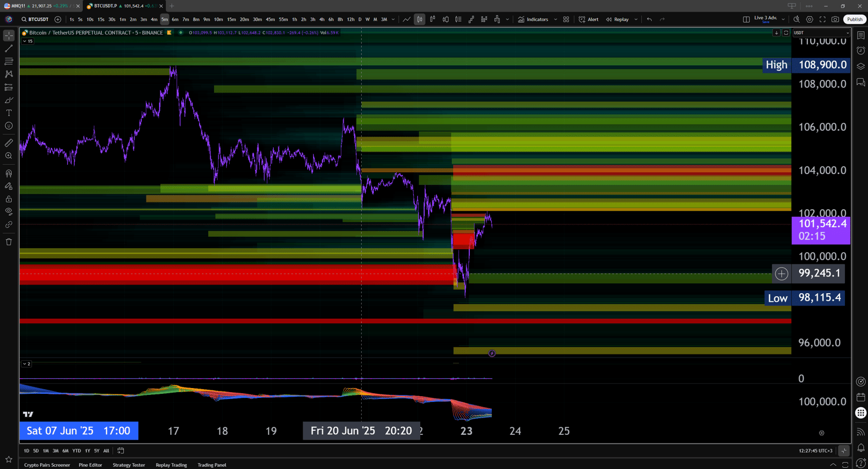Toggle lock all drawing tools
Image resolution: width=868 pixels, height=469 pixels.
[9, 199]
